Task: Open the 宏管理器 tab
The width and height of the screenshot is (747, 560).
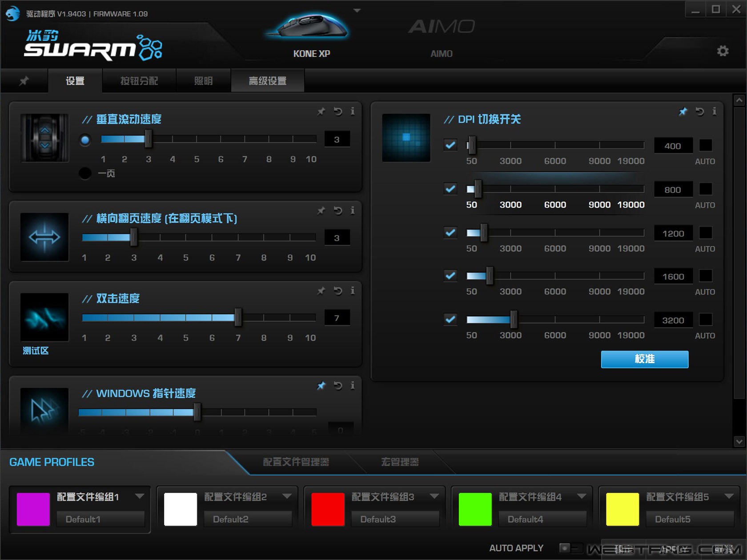Action: pyautogui.click(x=400, y=462)
